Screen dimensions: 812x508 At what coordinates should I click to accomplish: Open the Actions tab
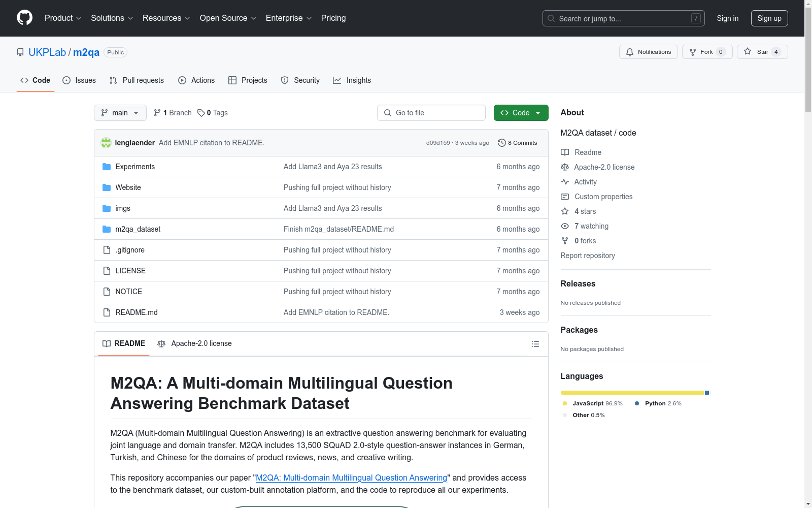pos(196,80)
